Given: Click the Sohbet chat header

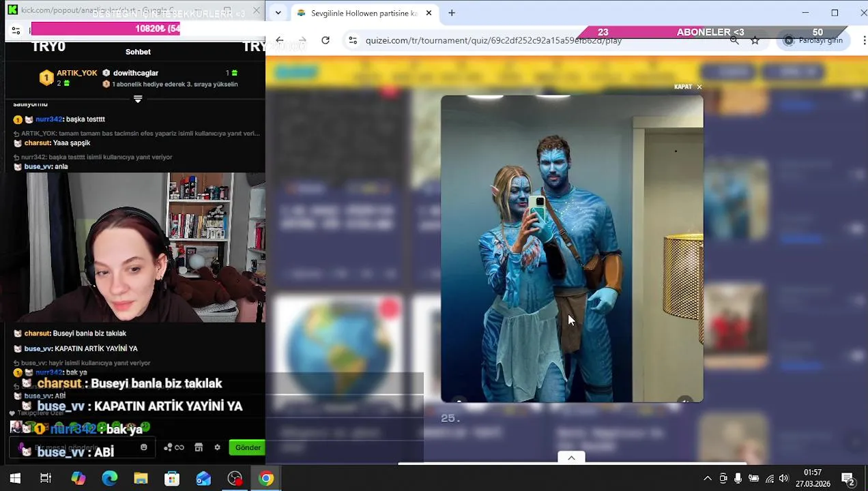Looking at the screenshot, I should [x=138, y=52].
